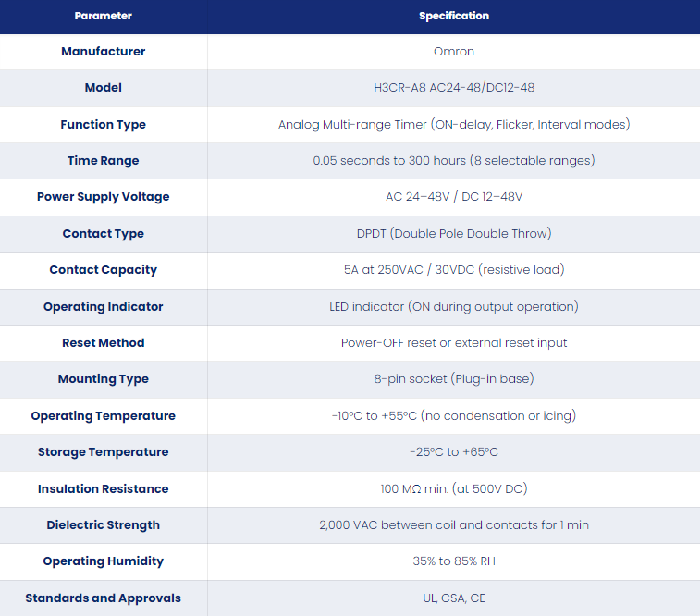The image size is (700, 616).
Task: Click the Parameter column header
Action: pos(104,16)
